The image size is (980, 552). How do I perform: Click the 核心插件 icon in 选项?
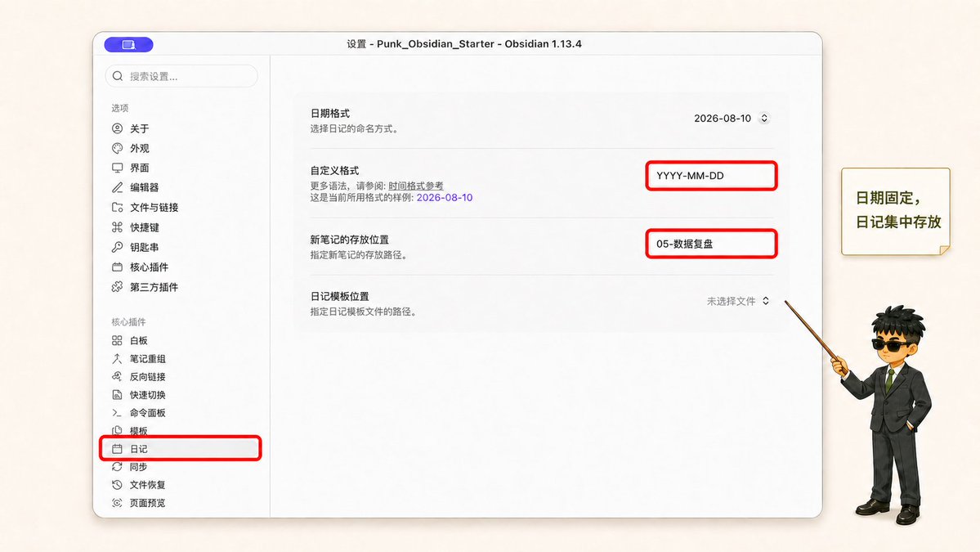117,267
